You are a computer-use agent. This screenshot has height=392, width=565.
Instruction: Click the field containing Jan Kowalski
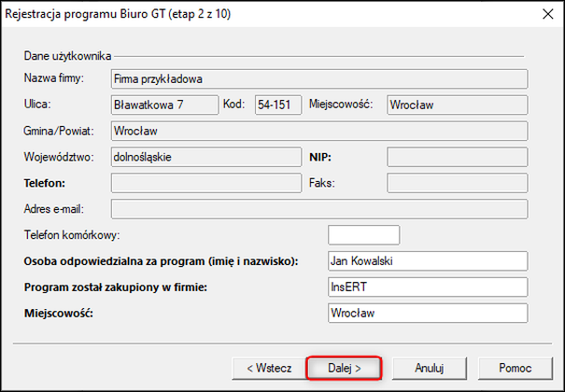tap(428, 261)
